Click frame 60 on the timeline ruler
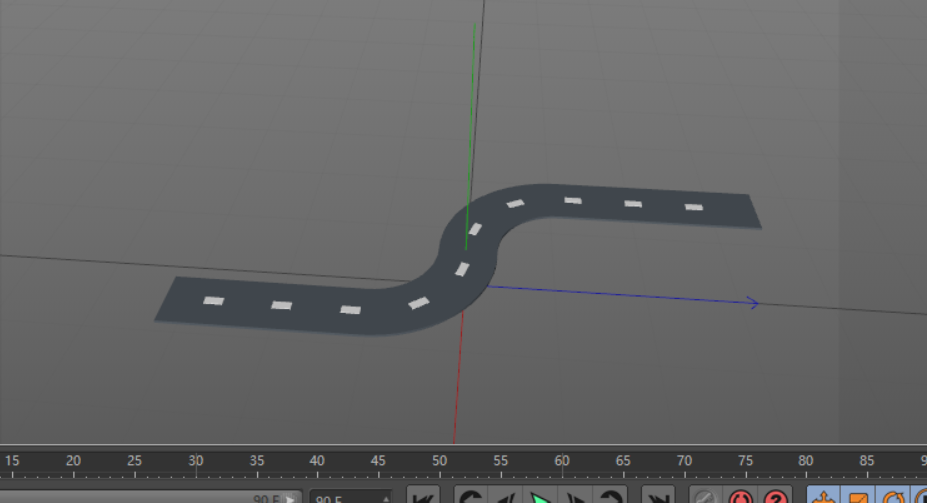The width and height of the screenshot is (927, 503). 562,461
